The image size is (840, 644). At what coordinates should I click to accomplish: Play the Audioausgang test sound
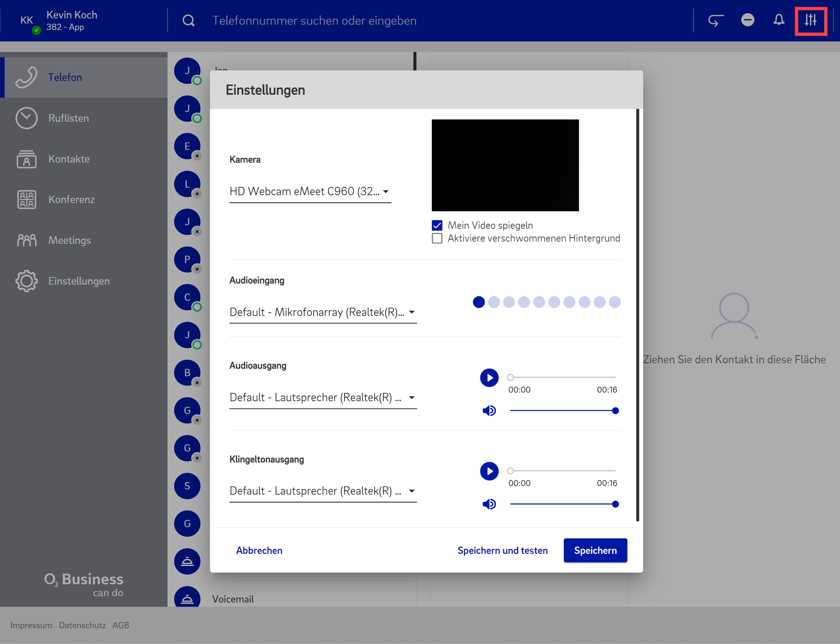(x=489, y=378)
